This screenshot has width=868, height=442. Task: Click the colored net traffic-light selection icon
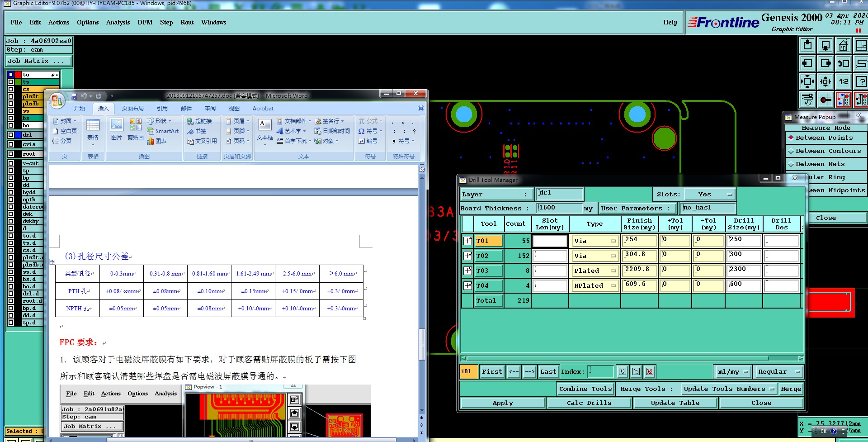(844, 100)
